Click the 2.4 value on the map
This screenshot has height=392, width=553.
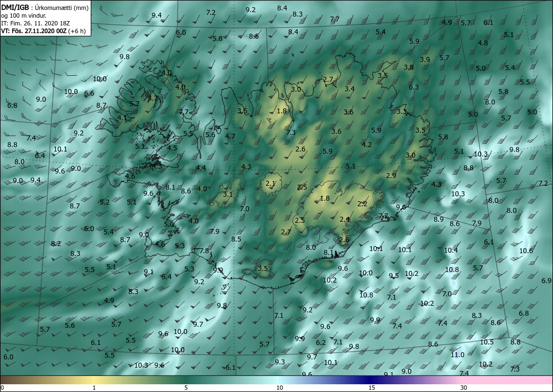(344, 219)
